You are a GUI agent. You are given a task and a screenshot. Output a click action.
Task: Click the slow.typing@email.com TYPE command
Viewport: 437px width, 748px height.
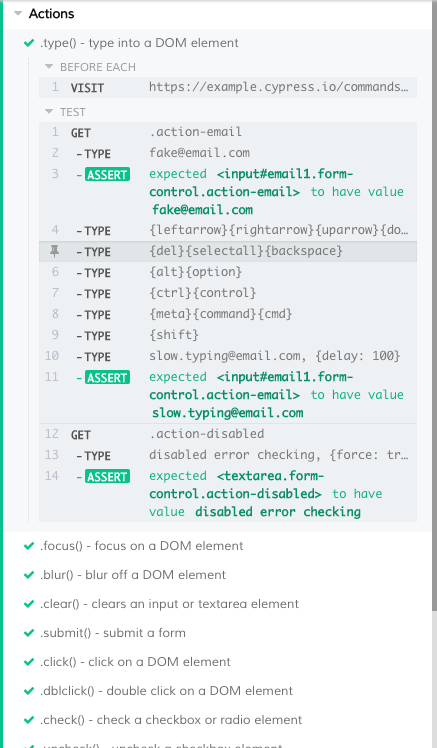tap(228, 356)
